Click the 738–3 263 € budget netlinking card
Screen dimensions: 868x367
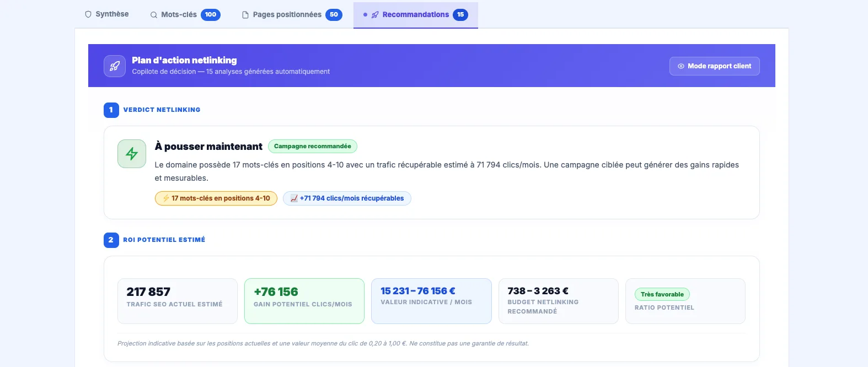click(559, 301)
